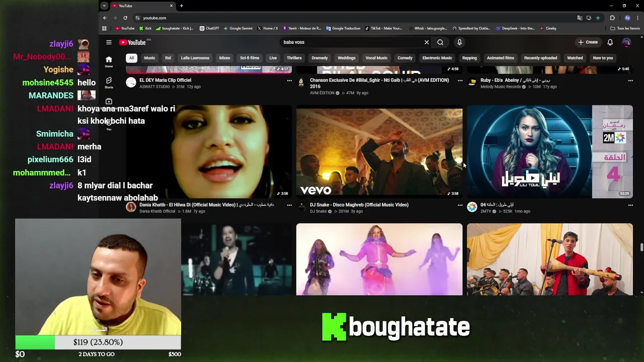Select the Raï filter chip
This screenshot has height=362, width=644.
[168, 58]
